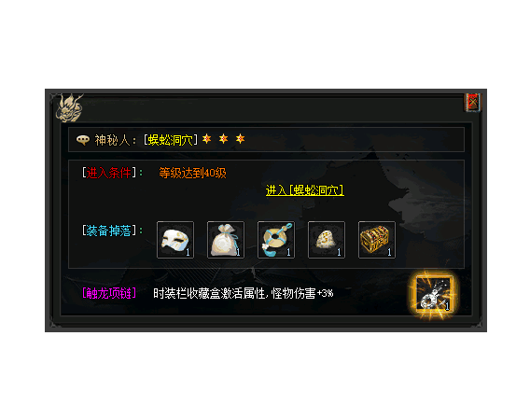Open the golden treasure chest item

coord(377,240)
